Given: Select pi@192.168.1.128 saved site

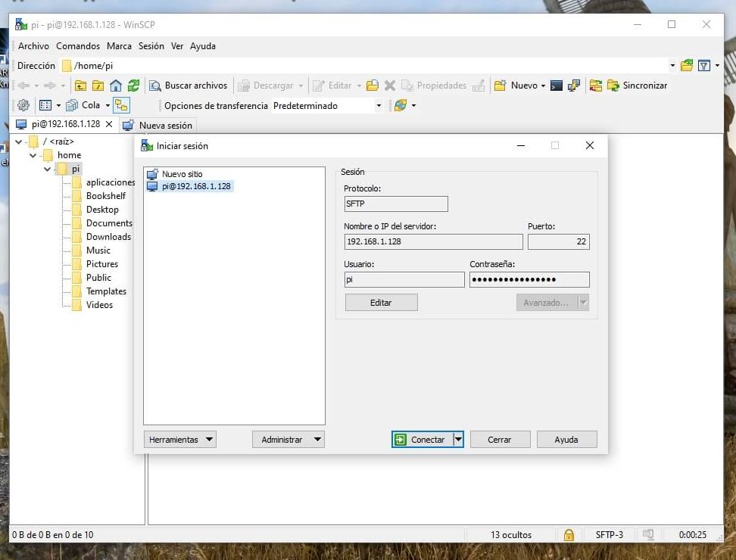Looking at the screenshot, I should 196,186.
